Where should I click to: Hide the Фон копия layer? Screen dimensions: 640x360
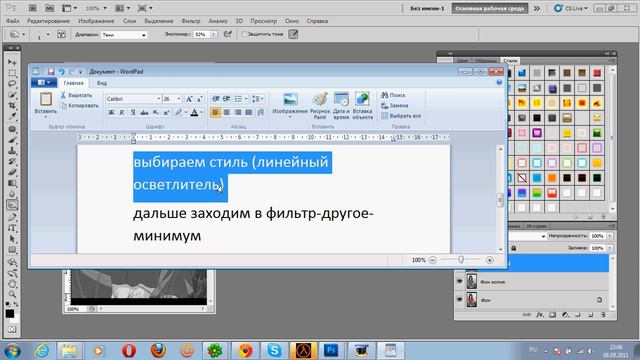pyautogui.click(x=460, y=282)
